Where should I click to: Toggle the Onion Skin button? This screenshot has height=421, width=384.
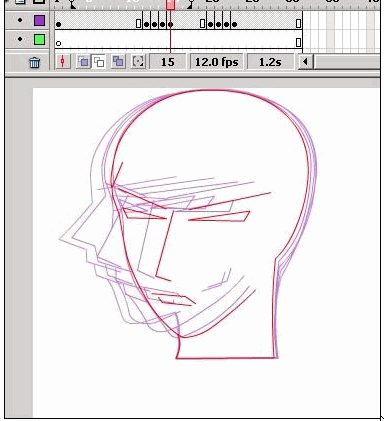83,62
